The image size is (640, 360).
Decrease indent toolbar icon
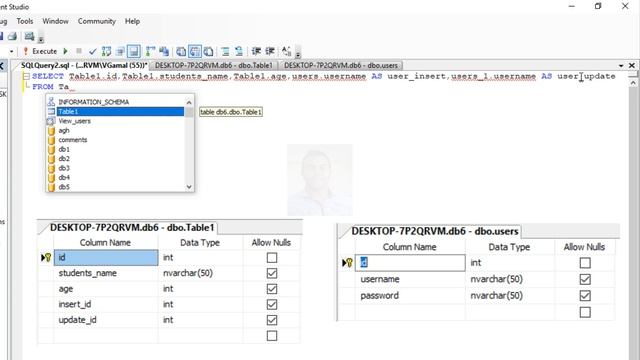point(256,51)
